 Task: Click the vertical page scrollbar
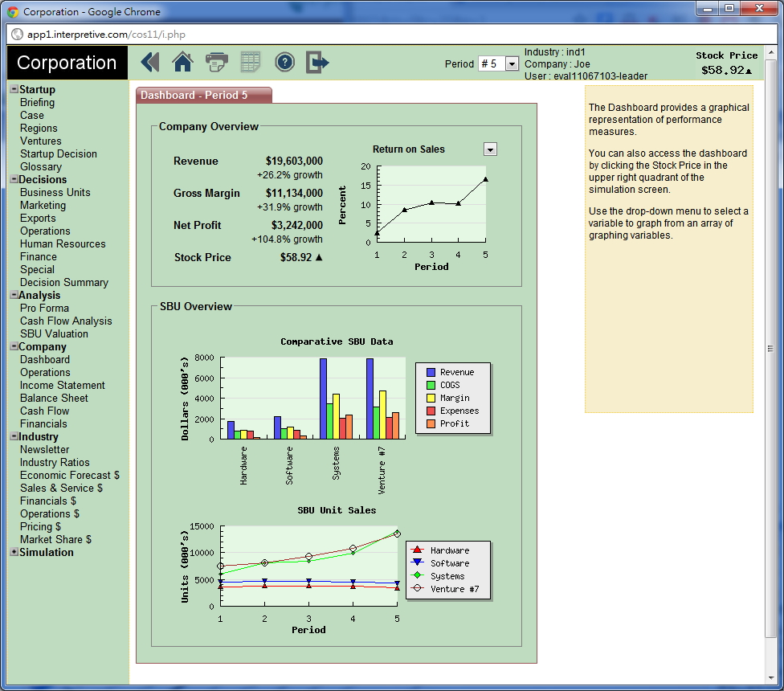click(770, 348)
